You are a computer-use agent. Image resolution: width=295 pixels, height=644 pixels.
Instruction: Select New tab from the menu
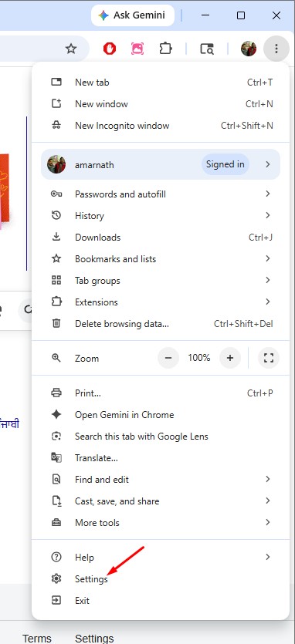(x=161, y=83)
